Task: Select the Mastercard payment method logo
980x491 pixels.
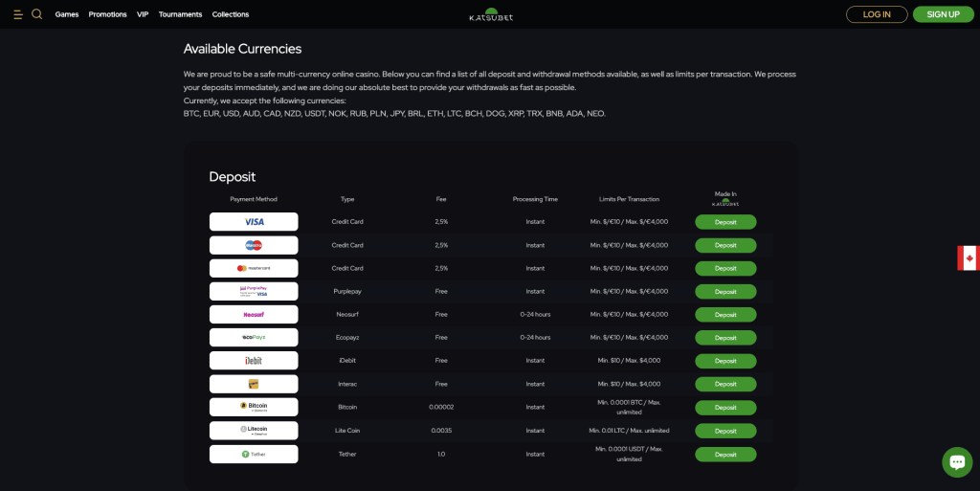Action: pyautogui.click(x=254, y=268)
